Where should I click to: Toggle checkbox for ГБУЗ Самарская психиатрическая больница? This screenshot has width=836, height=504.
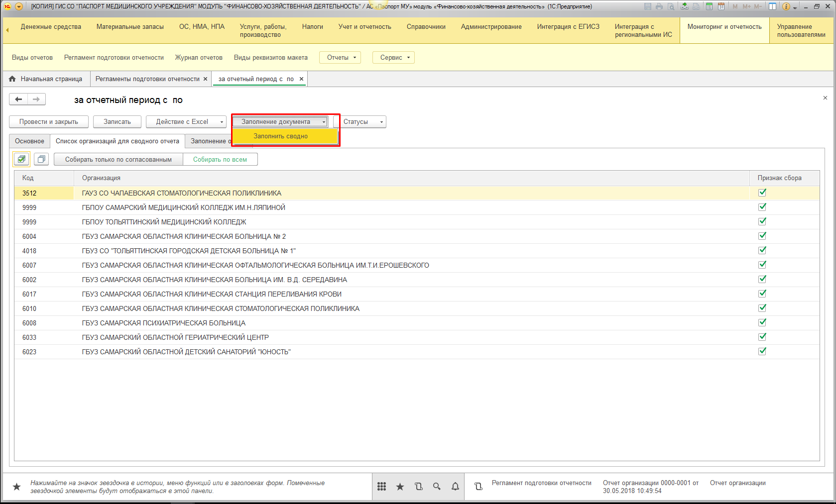(762, 322)
